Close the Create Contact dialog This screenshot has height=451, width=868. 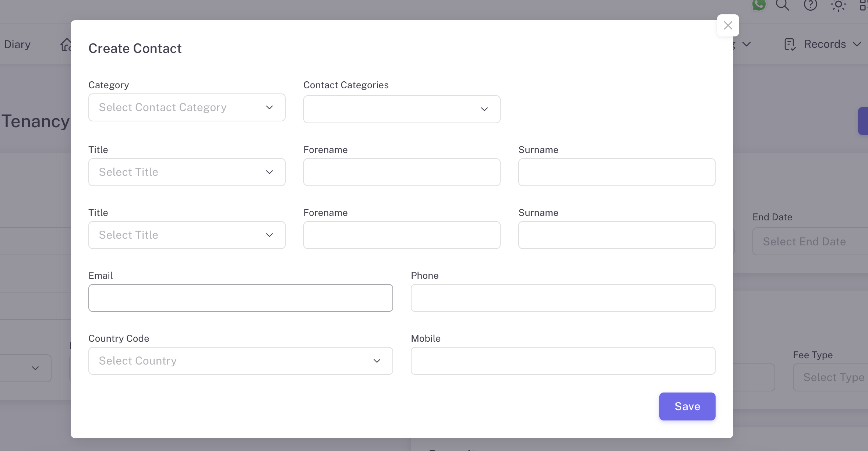pos(728,25)
